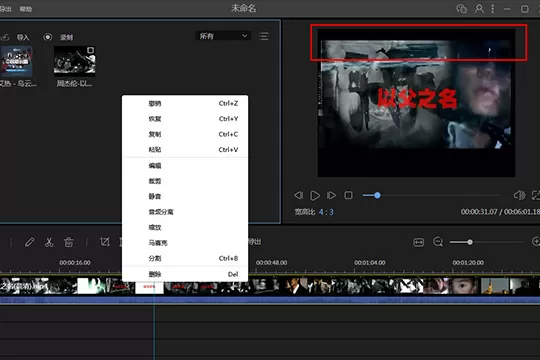Open the 所有 media filter dropdown
540x360 pixels.
[x=223, y=36]
